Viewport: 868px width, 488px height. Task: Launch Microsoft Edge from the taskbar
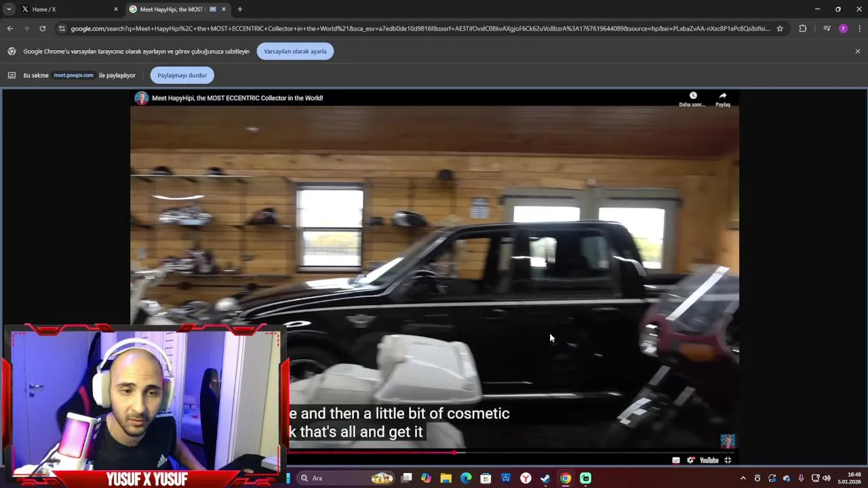tap(466, 478)
